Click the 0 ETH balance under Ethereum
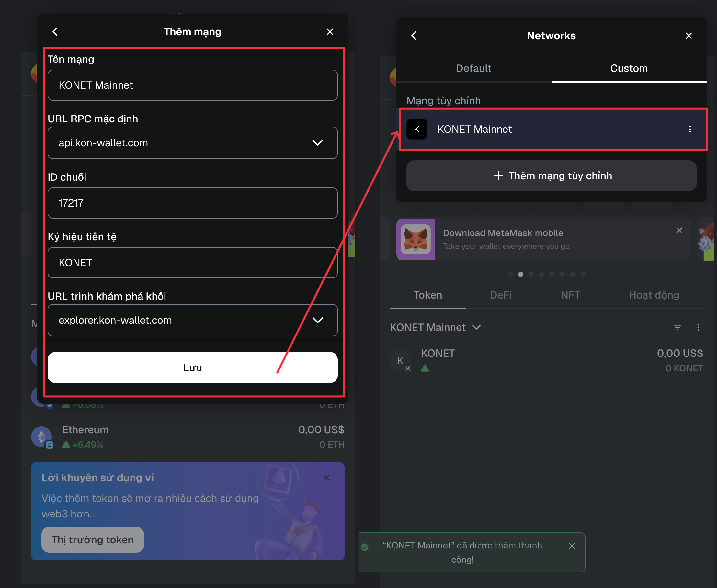717x588 pixels. pyautogui.click(x=332, y=445)
